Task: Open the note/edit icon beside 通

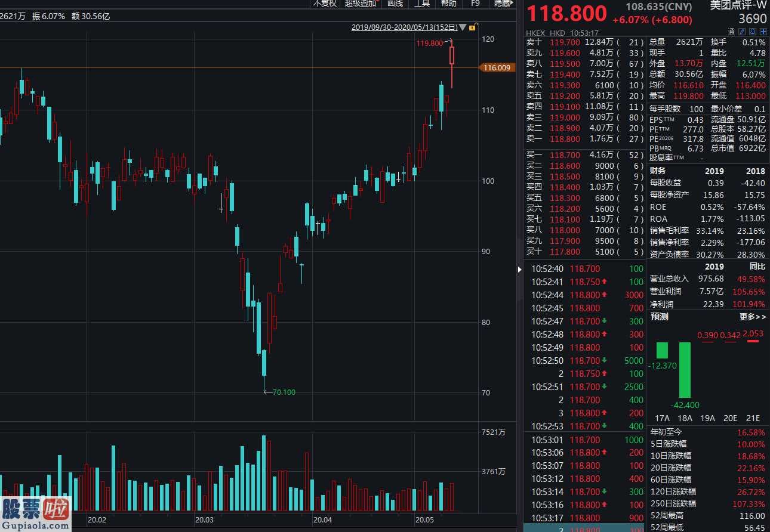Action: point(742,32)
